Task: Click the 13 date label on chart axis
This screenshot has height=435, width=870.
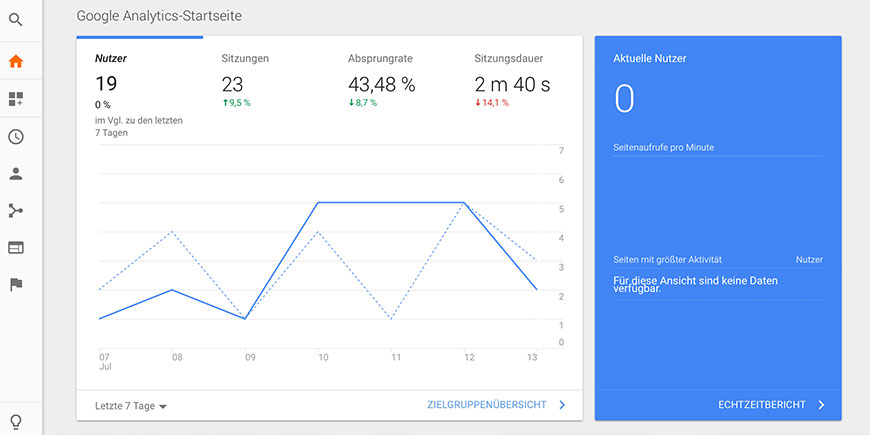Action: click(x=532, y=358)
